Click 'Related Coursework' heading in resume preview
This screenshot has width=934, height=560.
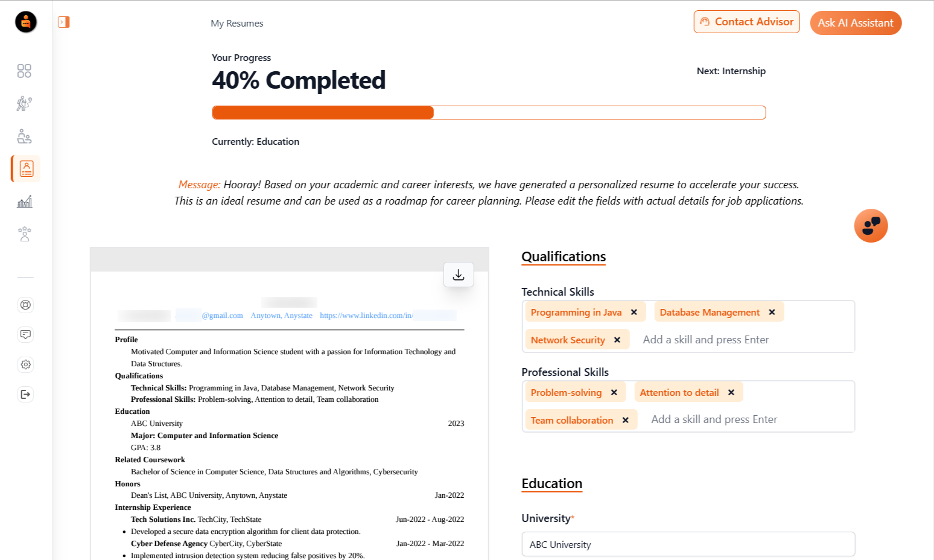150,460
